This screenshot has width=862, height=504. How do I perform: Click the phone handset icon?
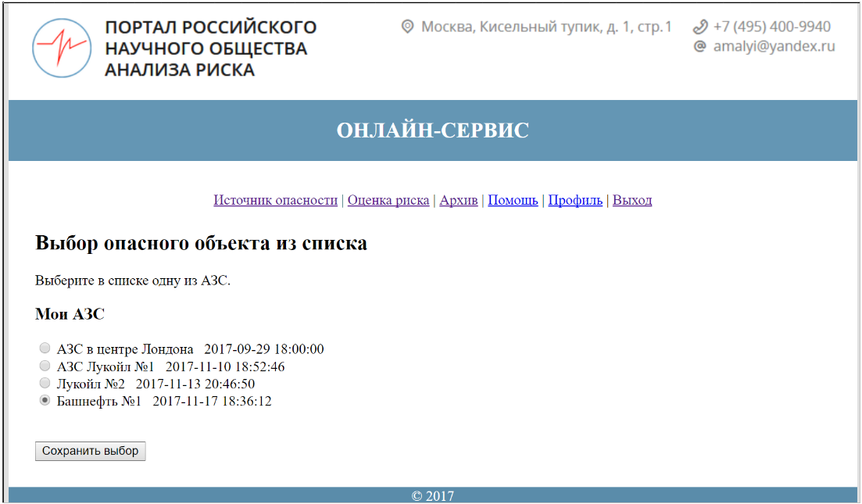pos(700,27)
